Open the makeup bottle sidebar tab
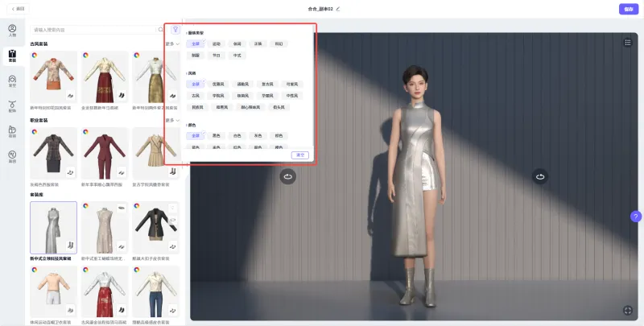This screenshot has width=644, height=326. (x=12, y=131)
